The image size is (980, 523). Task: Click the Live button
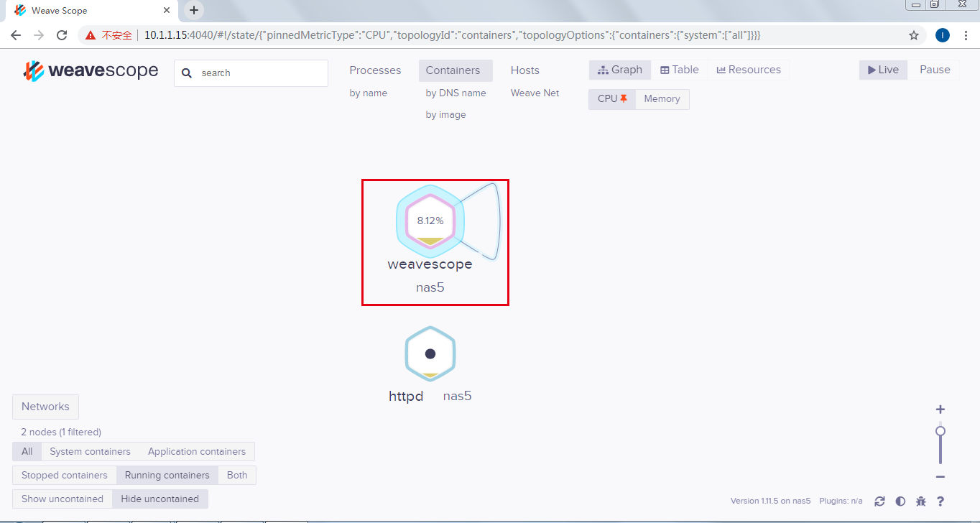click(884, 70)
